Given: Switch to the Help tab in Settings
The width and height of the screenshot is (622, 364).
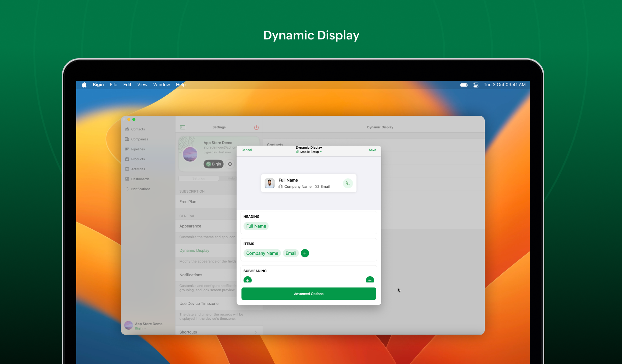Looking at the screenshot, I should pos(231,178).
